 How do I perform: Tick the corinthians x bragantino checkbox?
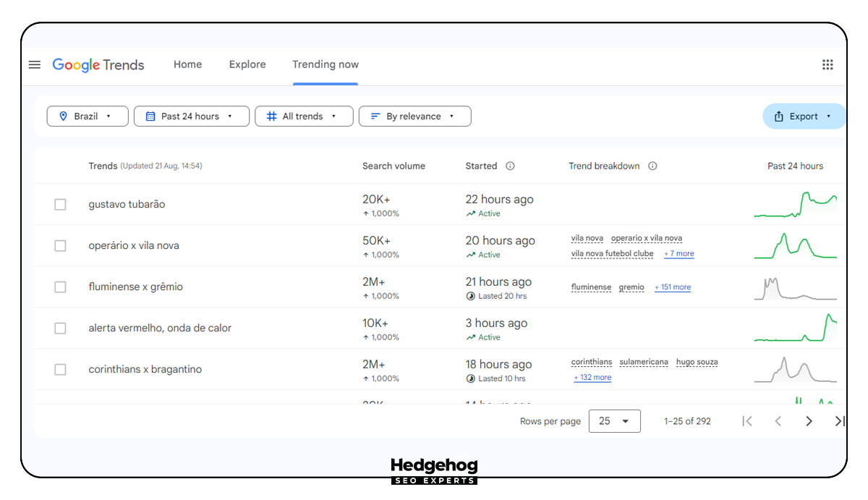tap(60, 370)
